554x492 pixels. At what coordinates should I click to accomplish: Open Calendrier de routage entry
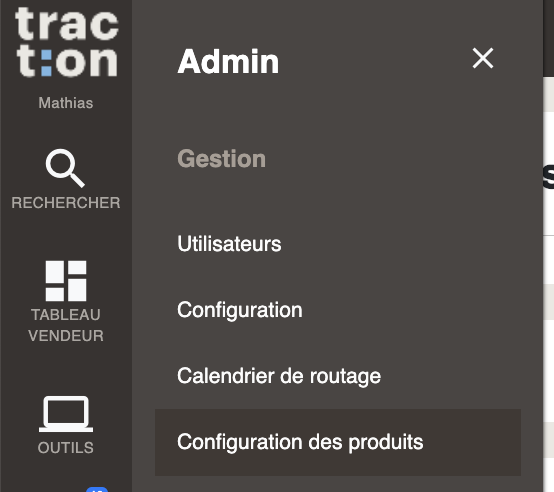[x=279, y=376]
